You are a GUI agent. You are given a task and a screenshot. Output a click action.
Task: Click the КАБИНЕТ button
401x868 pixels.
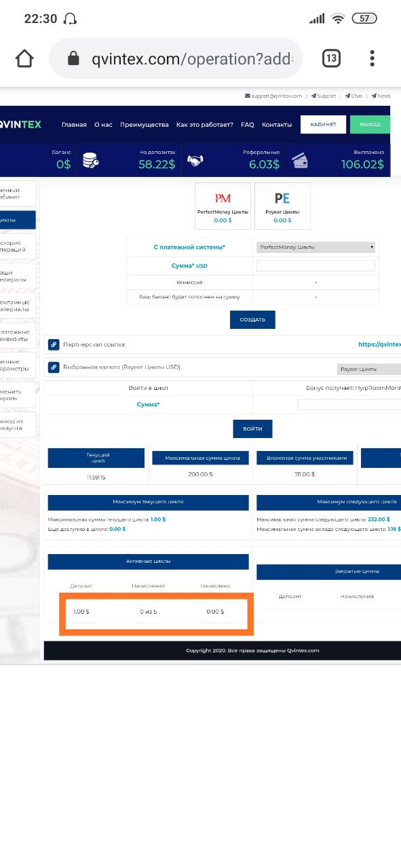coord(323,124)
